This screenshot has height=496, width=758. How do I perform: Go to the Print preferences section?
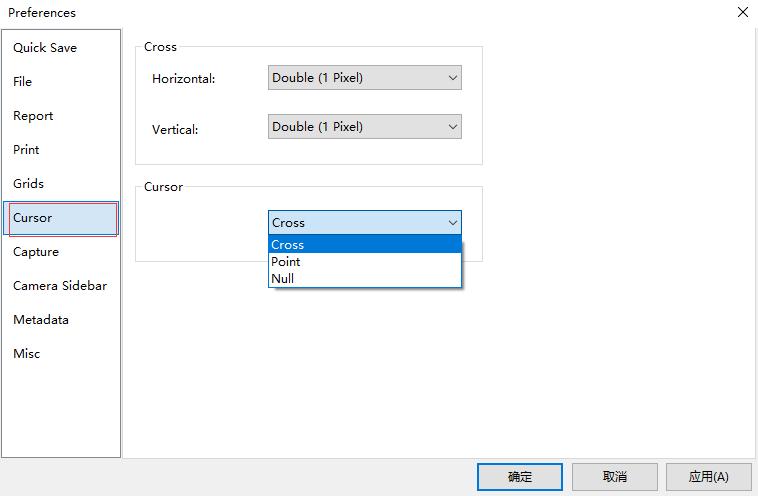click(x=27, y=150)
